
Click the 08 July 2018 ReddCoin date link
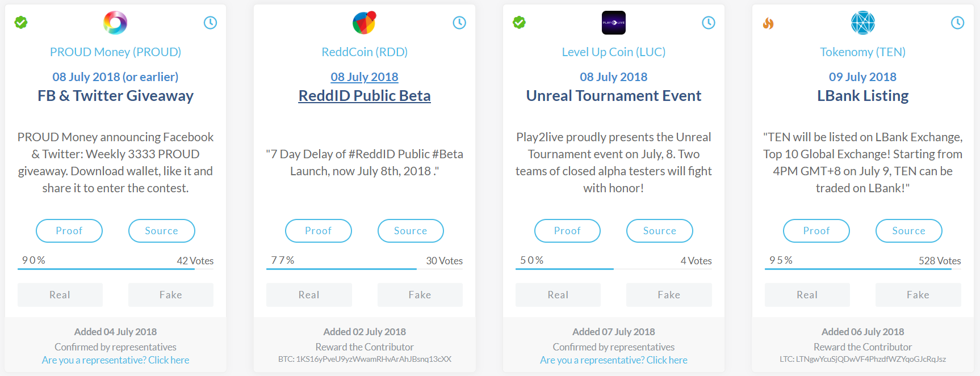tap(365, 77)
